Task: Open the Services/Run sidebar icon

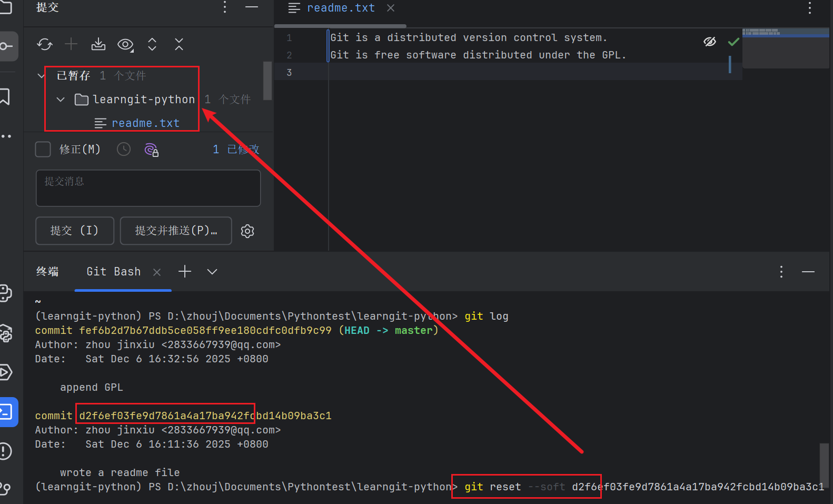Action: tap(6, 372)
